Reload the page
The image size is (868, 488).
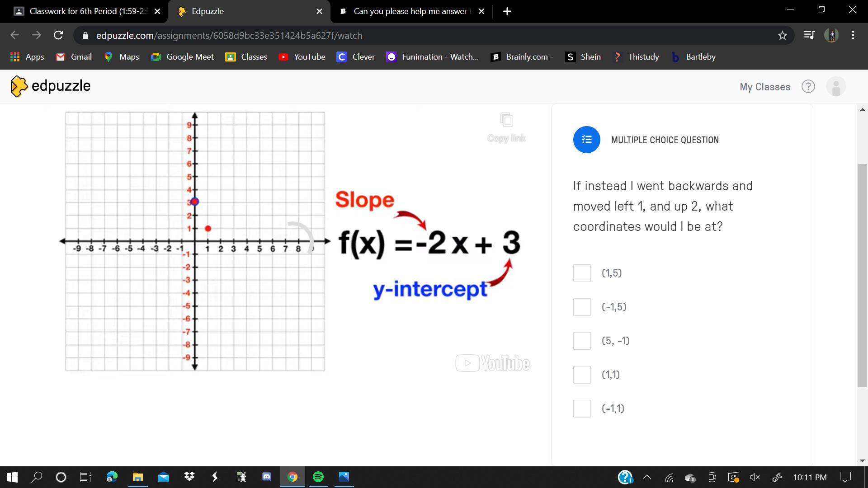(58, 35)
